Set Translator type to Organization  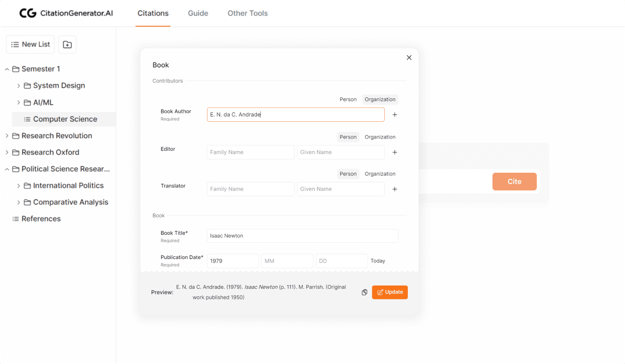point(380,174)
